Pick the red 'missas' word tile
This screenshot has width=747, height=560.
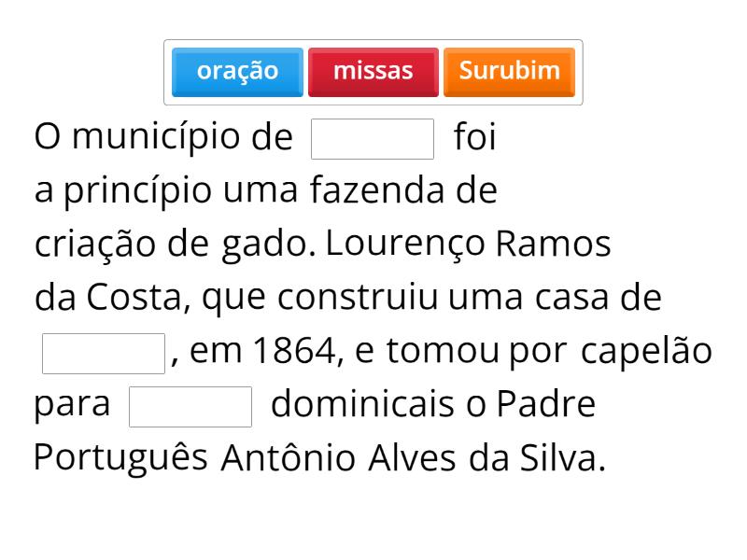(x=373, y=72)
